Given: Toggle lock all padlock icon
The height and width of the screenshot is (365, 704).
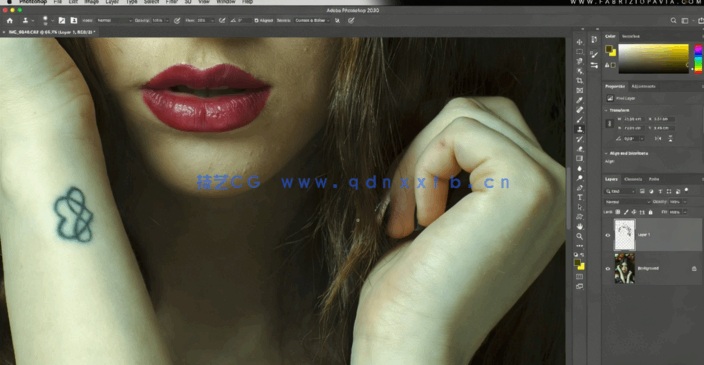Looking at the screenshot, I should (x=651, y=212).
